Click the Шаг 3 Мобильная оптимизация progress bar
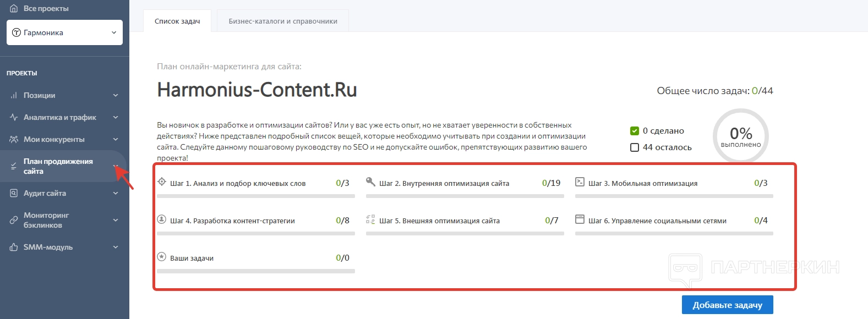The width and height of the screenshot is (868, 319). point(674,196)
